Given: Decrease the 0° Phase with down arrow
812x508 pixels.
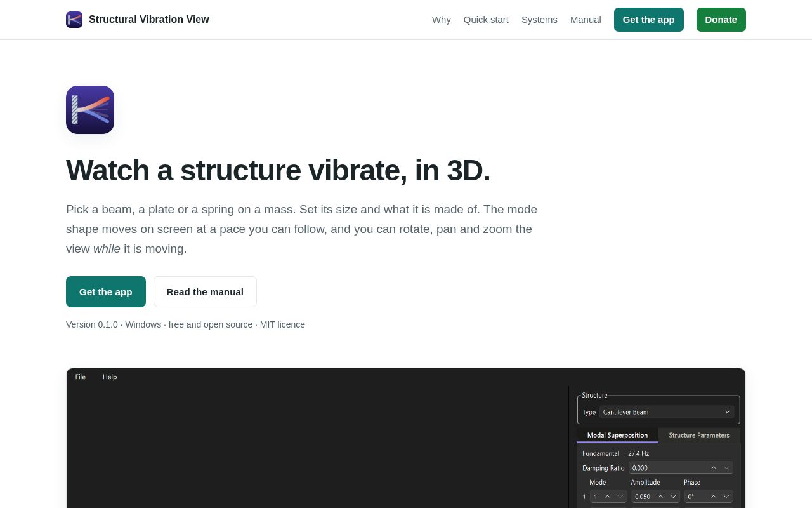Looking at the screenshot, I should (726, 497).
